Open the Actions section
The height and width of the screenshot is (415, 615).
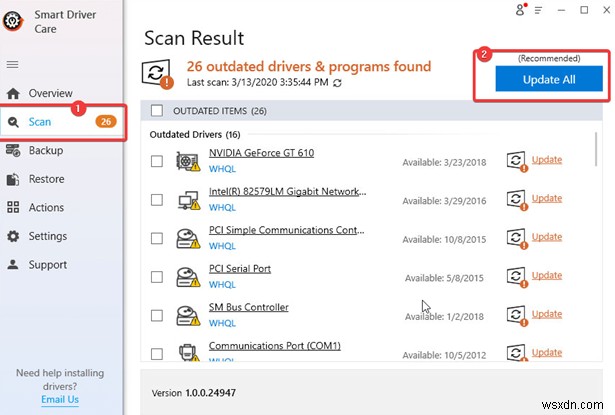46,208
